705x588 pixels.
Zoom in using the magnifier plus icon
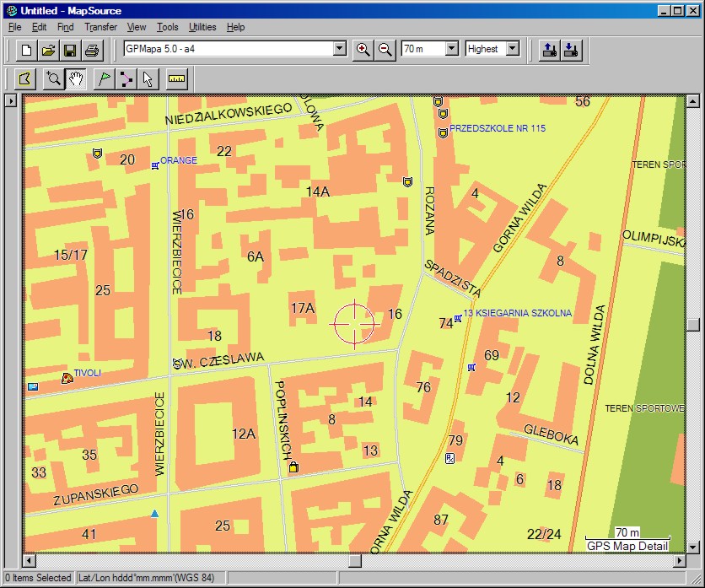click(x=363, y=49)
